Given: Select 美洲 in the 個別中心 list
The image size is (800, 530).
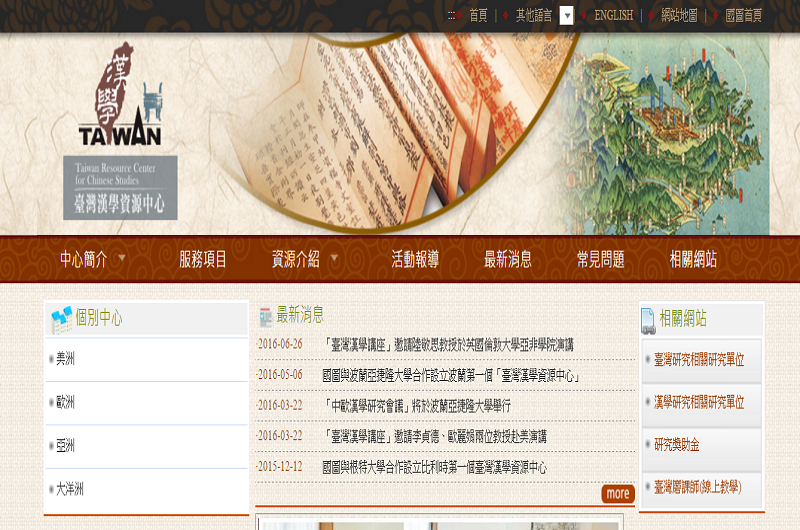Looking at the screenshot, I should (x=65, y=359).
